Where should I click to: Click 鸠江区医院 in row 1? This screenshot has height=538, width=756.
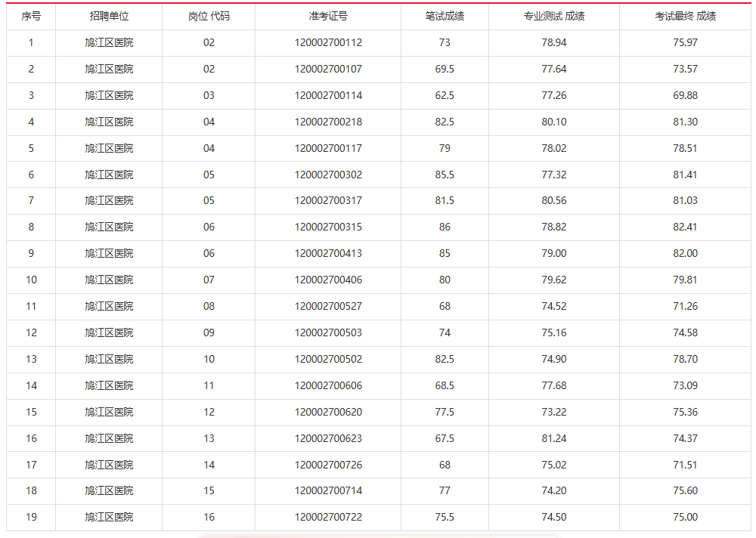coord(109,43)
